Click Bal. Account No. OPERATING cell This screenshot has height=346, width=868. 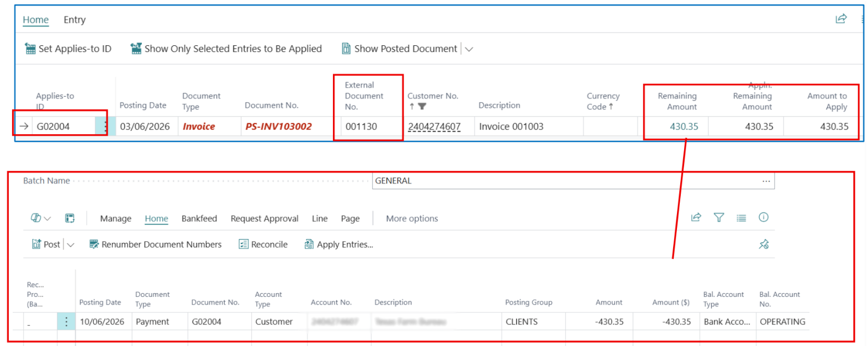point(782,322)
